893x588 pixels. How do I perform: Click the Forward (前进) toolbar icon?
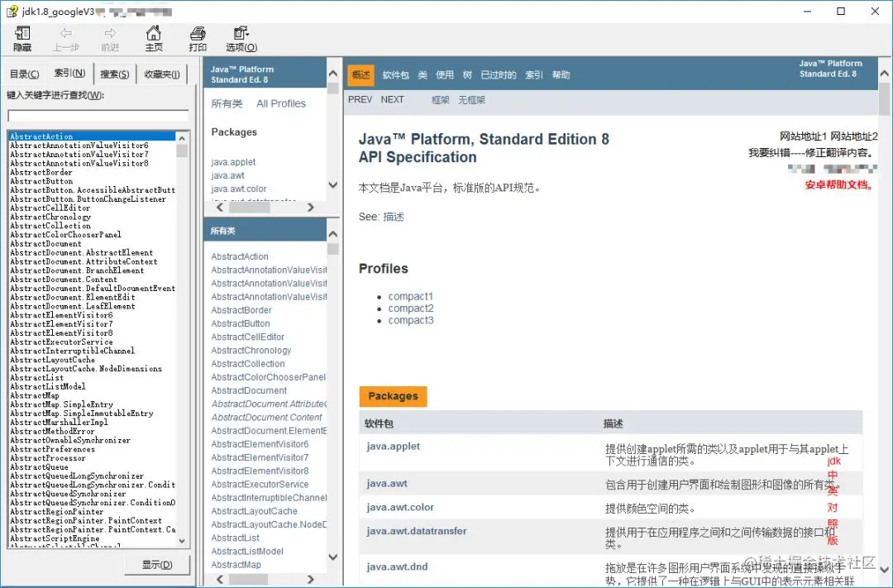(110, 40)
